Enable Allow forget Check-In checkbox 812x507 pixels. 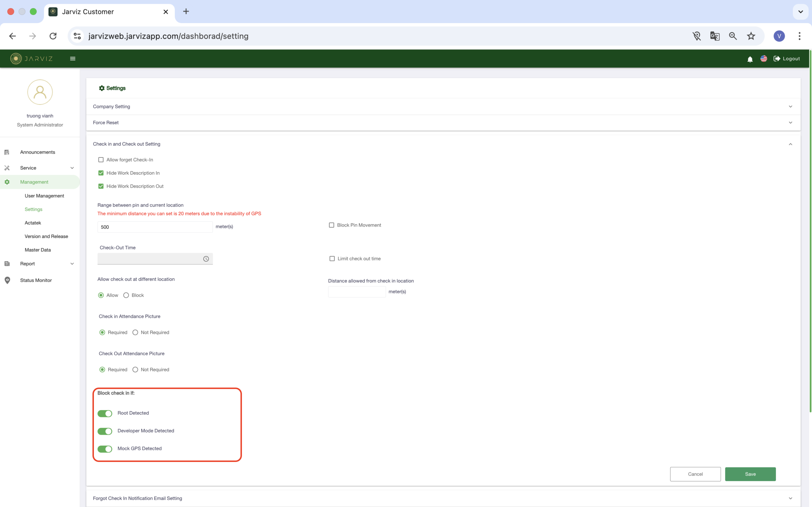(x=101, y=160)
